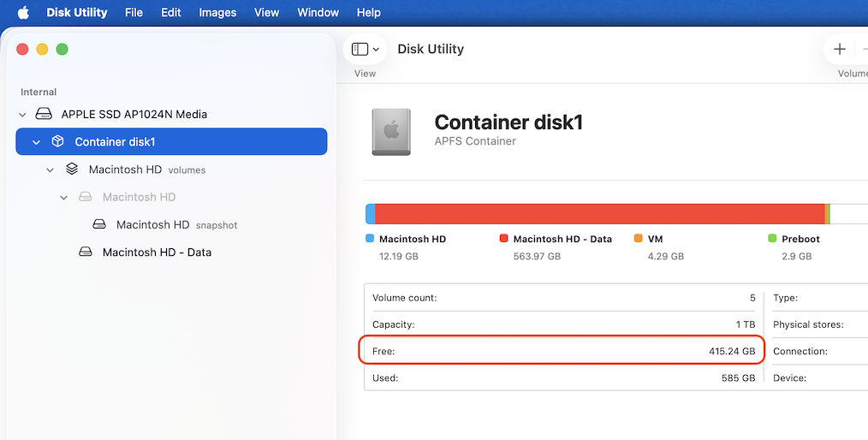Collapse the Macintosh HD volumes chevron

(x=50, y=169)
